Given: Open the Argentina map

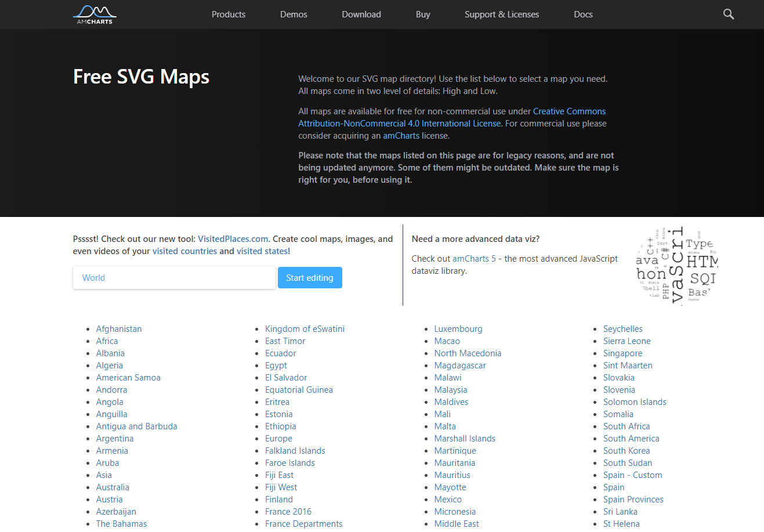Looking at the screenshot, I should point(115,439).
